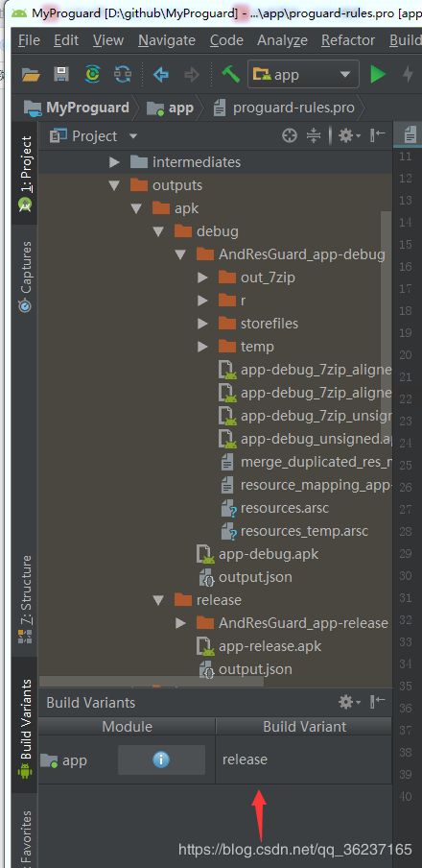The height and width of the screenshot is (868, 422).
Task: Expand the temp folder
Action: click(x=203, y=347)
